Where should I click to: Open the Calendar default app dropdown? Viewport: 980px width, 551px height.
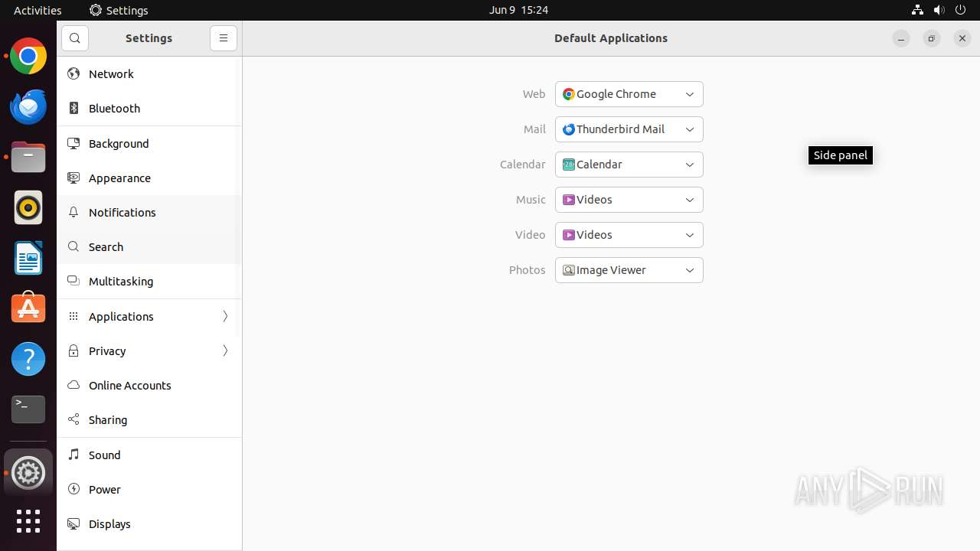629,165
